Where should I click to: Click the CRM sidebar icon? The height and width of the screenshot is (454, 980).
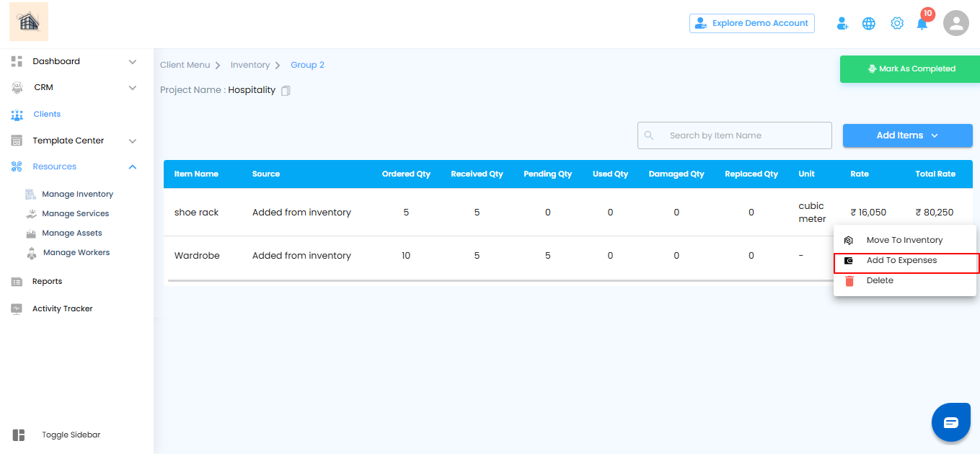17,87
